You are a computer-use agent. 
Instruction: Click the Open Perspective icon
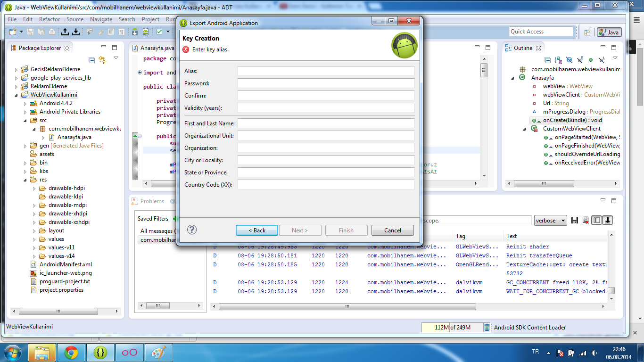click(x=587, y=32)
